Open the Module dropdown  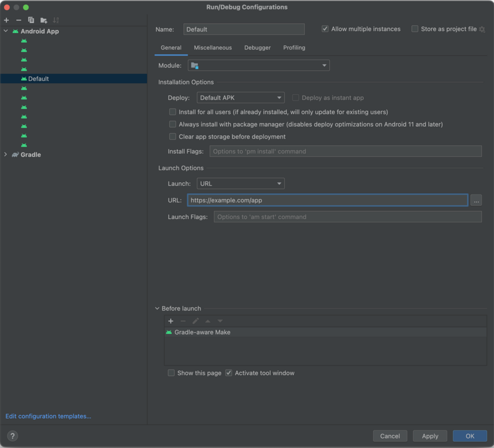(258, 65)
